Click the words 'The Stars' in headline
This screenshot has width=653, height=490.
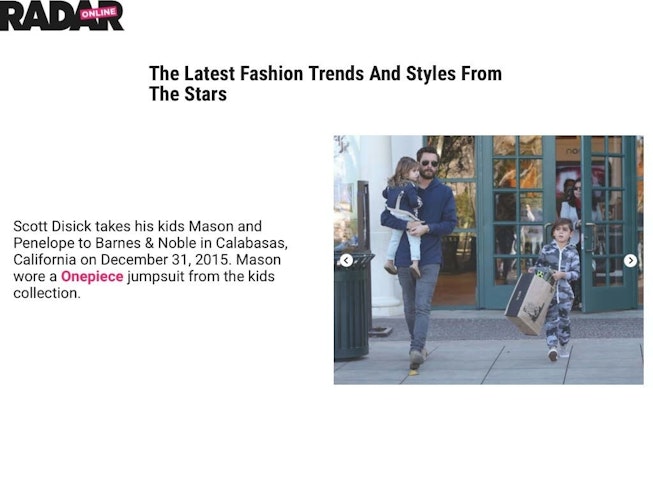[188, 94]
